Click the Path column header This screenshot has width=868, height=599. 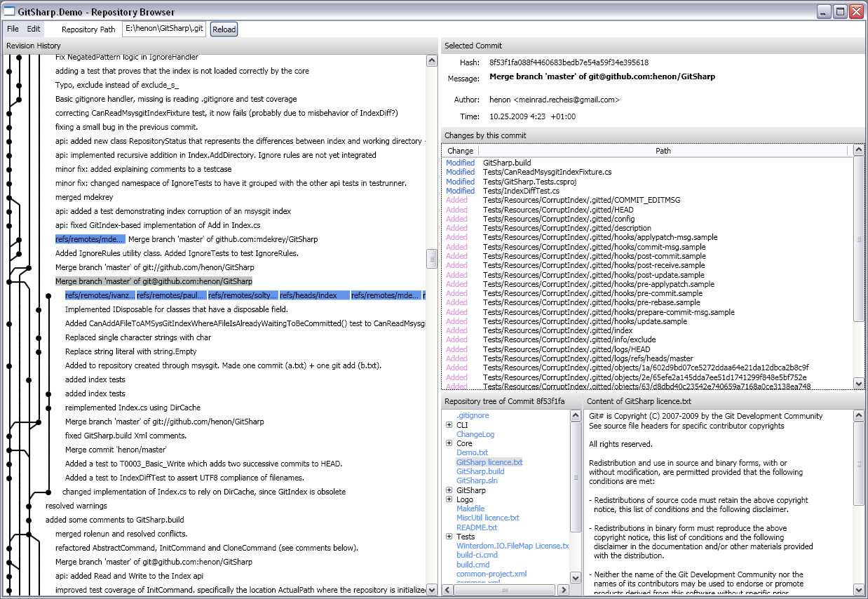[x=663, y=151]
